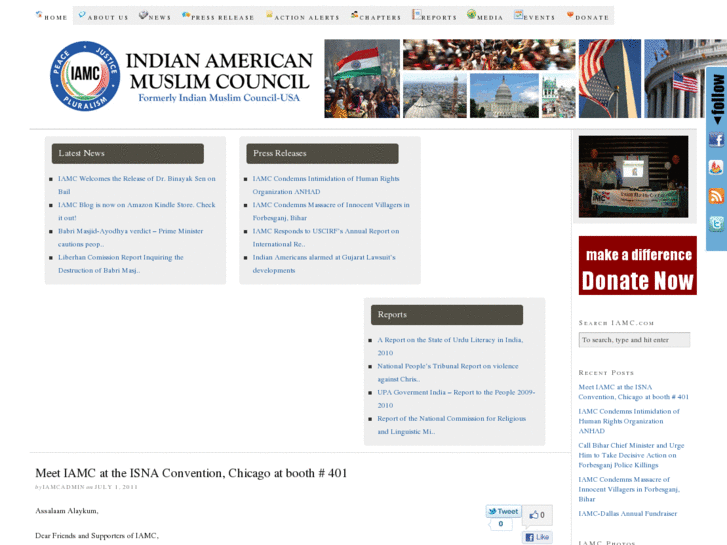Select Donate in the navigation bar

coord(587,16)
